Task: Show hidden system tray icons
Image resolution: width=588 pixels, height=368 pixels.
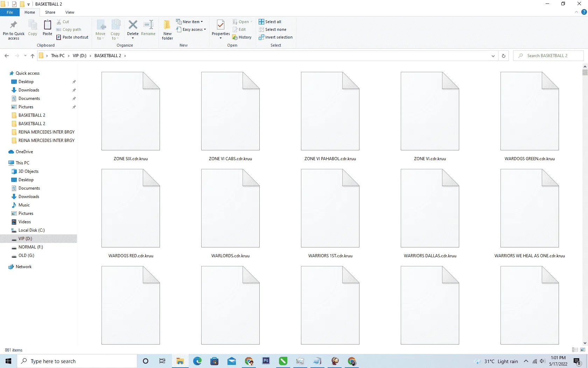Action: tap(526, 361)
